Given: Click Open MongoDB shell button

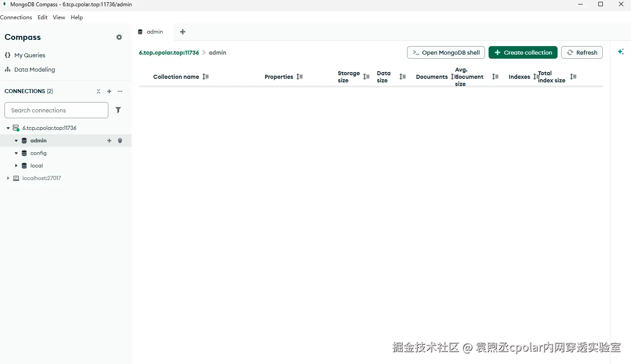Looking at the screenshot, I should click(x=446, y=52).
